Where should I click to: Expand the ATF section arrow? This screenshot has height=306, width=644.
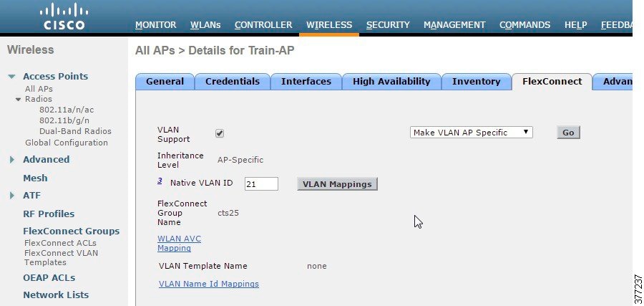[12, 196]
